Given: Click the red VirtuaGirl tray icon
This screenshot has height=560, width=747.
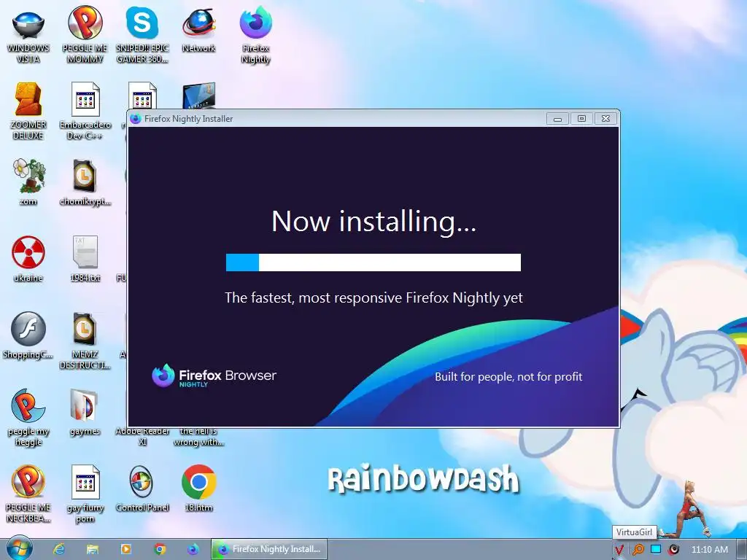Looking at the screenshot, I should click(619, 550).
